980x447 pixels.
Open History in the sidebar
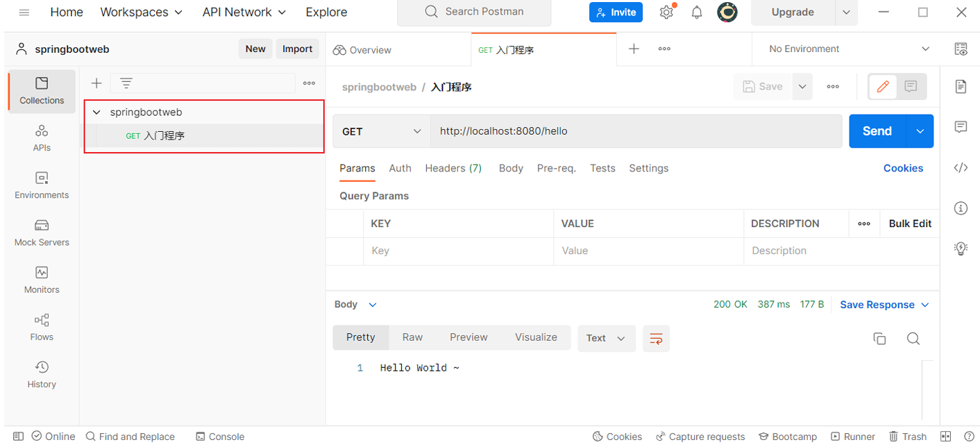(x=42, y=374)
